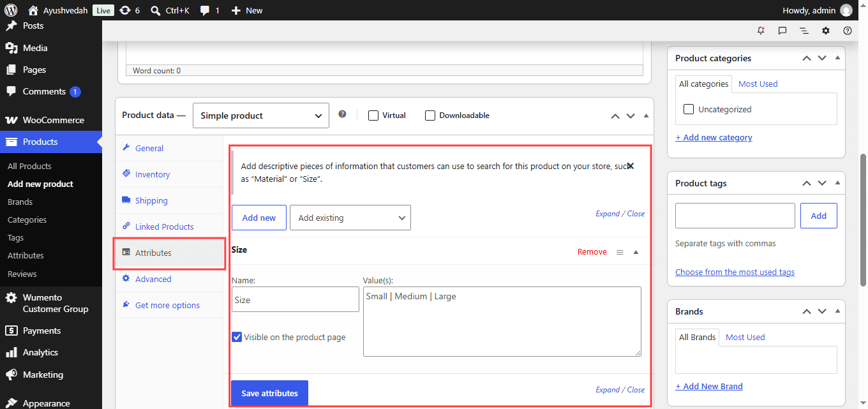
Task: Click the Size attribute drag handle icon
Action: click(x=620, y=252)
